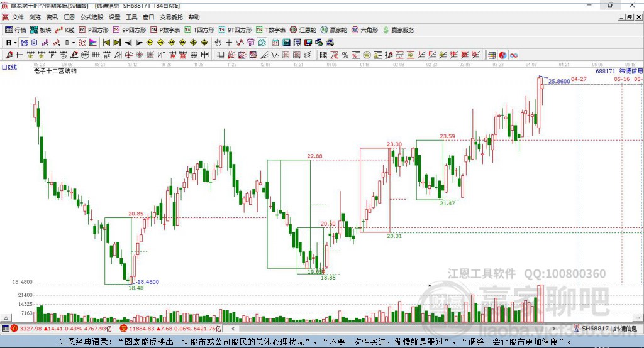Click the 25.8600 price label

pos(559,81)
